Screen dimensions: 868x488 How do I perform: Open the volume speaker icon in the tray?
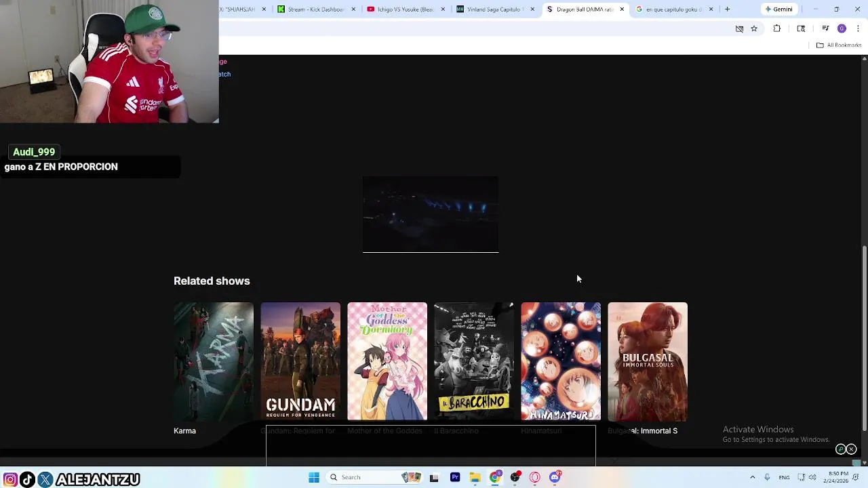tap(812, 477)
